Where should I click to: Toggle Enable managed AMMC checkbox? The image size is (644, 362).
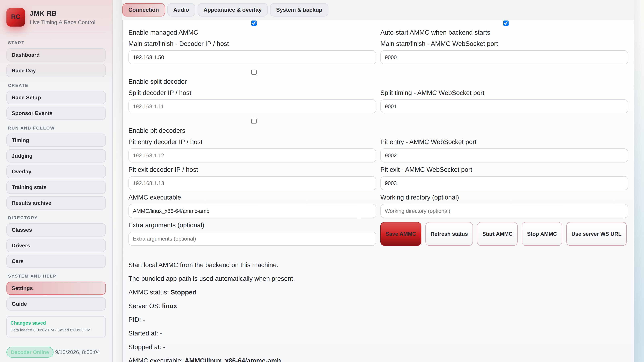(254, 23)
